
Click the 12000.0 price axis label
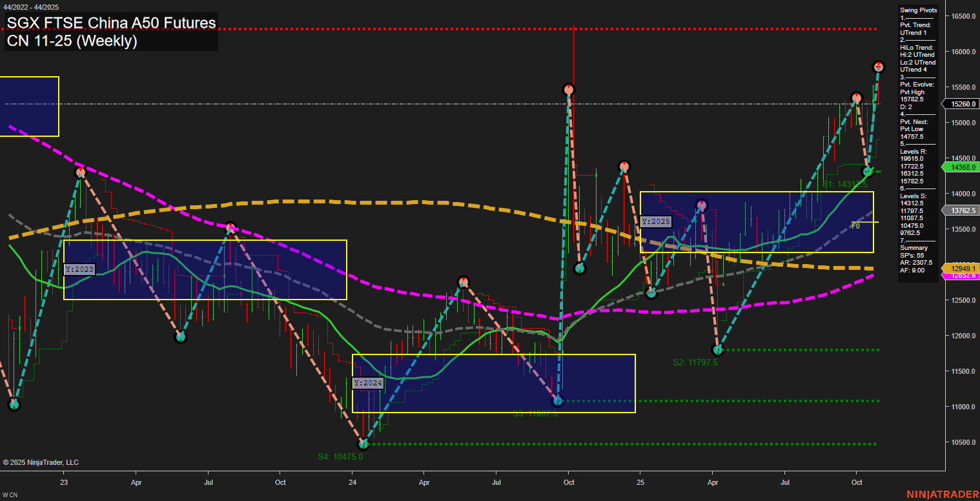click(963, 336)
